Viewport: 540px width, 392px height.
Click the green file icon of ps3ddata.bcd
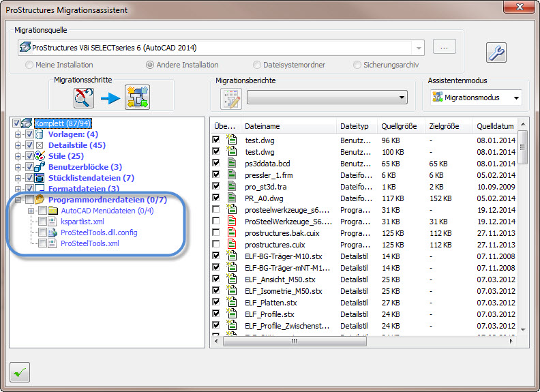coord(232,163)
